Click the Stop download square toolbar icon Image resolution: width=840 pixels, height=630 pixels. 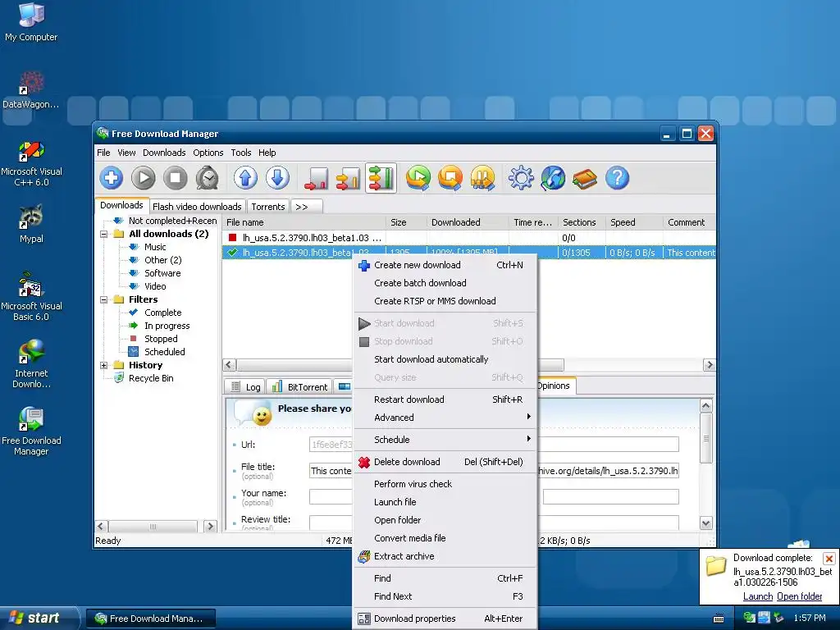click(176, 178)
